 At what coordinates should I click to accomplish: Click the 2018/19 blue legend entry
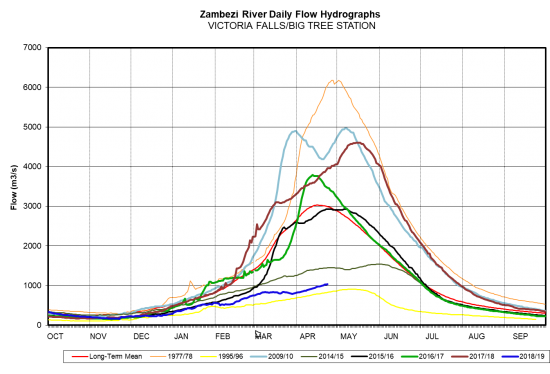point(523,356)
